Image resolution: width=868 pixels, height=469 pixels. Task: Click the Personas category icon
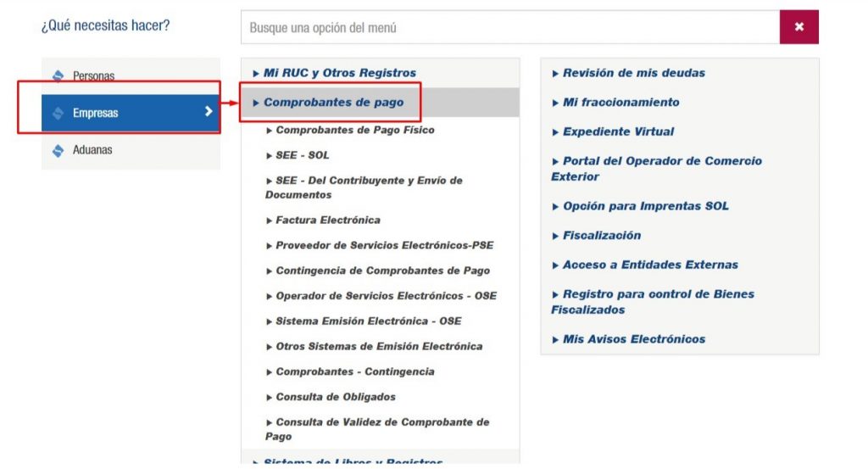pos(58,75)
